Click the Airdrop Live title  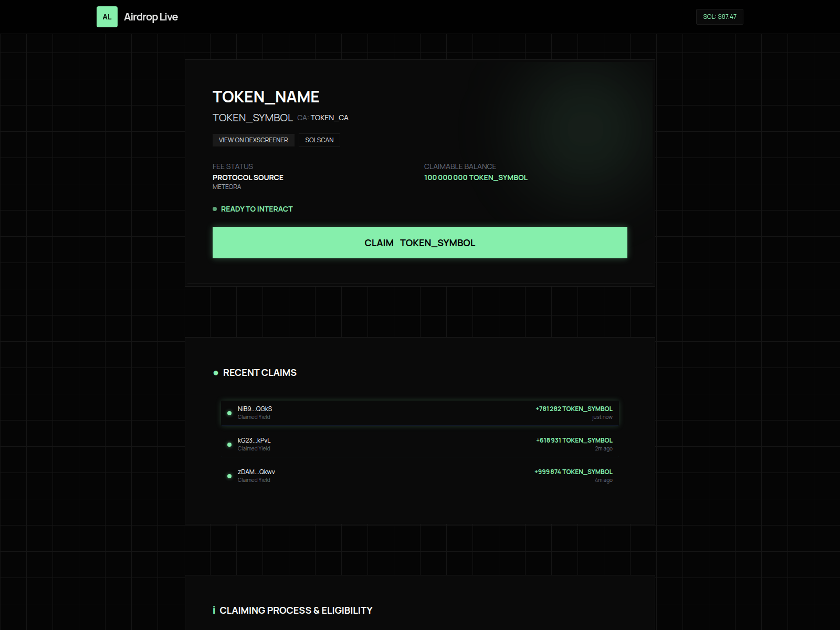pos(151,16)
